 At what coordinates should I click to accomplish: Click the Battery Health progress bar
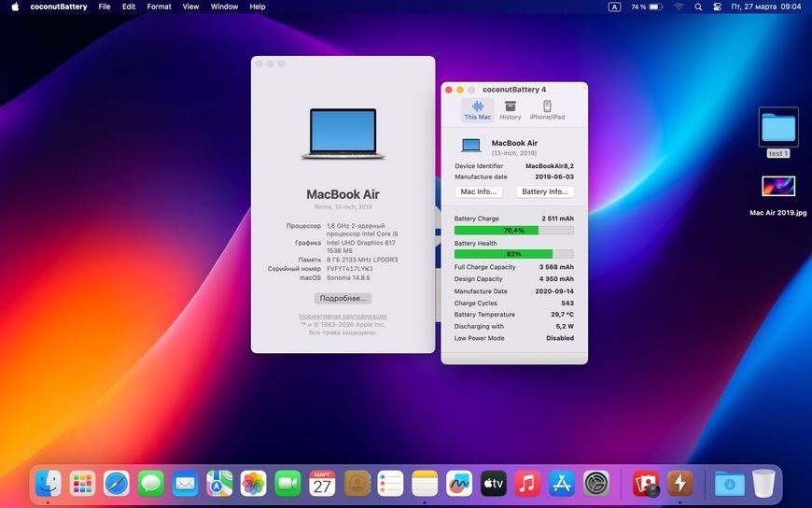(513, 254)
